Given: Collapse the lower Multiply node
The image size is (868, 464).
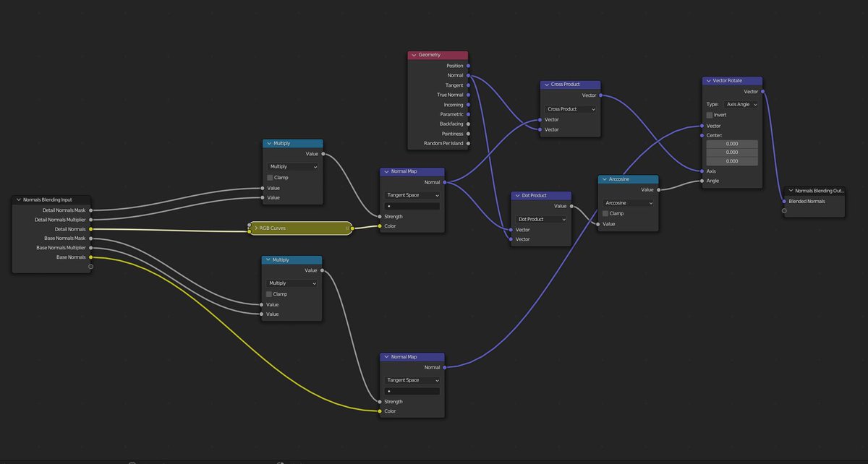Looking at the screenshot, I should pos(268,260).
